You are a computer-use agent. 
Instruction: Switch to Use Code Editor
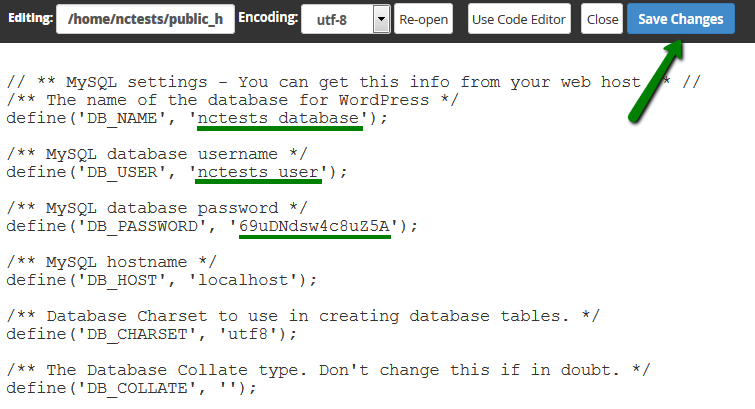pyautogui.click(x=519, y=19)
